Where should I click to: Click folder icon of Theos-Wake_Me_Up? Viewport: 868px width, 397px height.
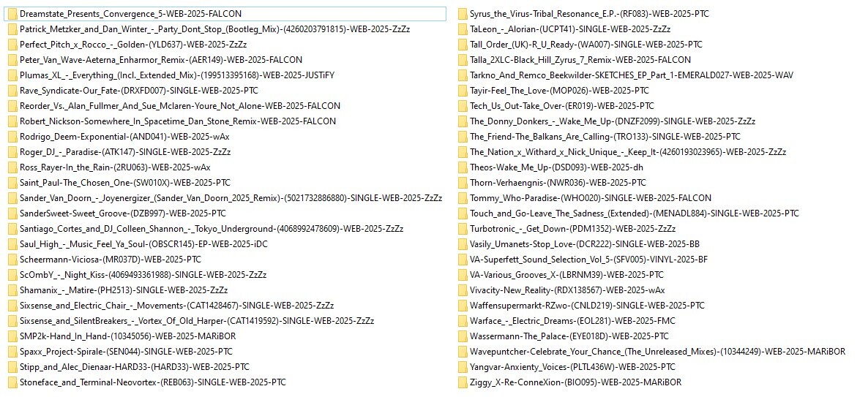point(463,167)
